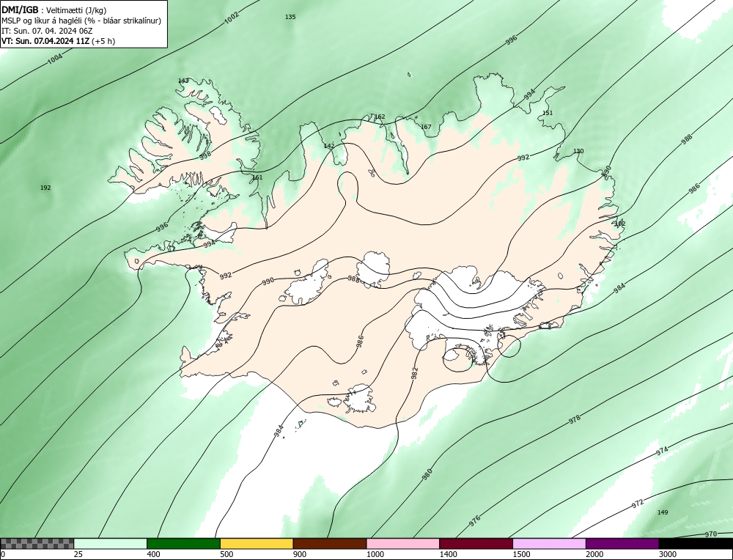Click the value 135 over the northern sea
733x560 pixels.
290,17
